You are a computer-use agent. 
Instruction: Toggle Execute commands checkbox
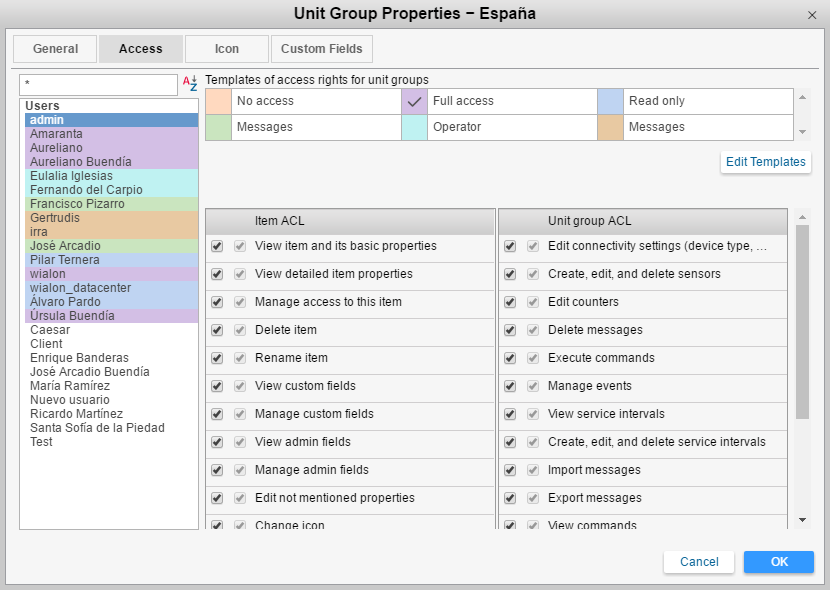point(510,358)
